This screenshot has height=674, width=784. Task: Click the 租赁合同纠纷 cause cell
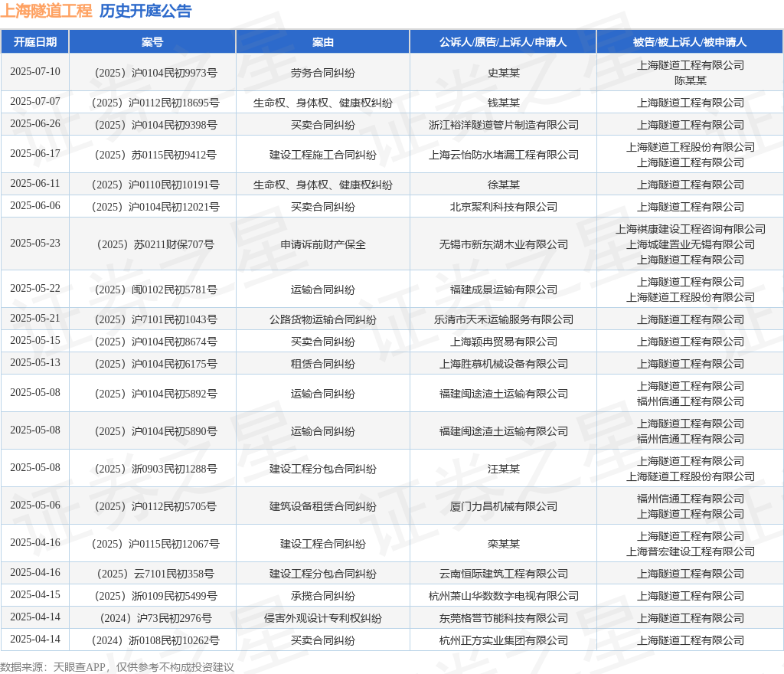[x=323, y=364]
